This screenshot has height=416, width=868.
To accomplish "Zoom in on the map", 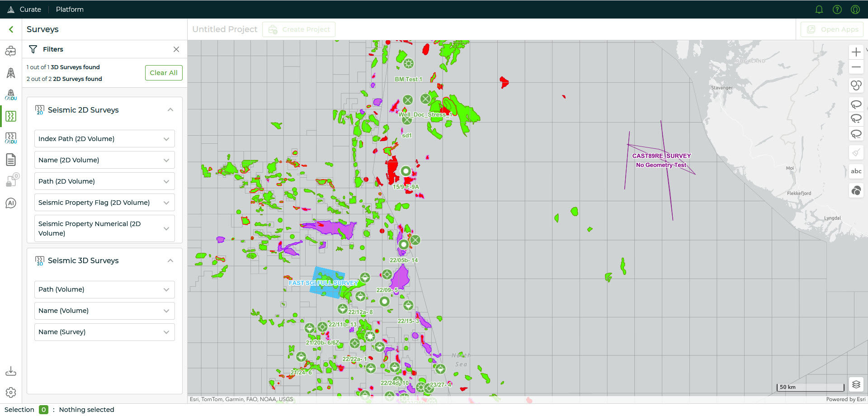I will click(856, 52).
